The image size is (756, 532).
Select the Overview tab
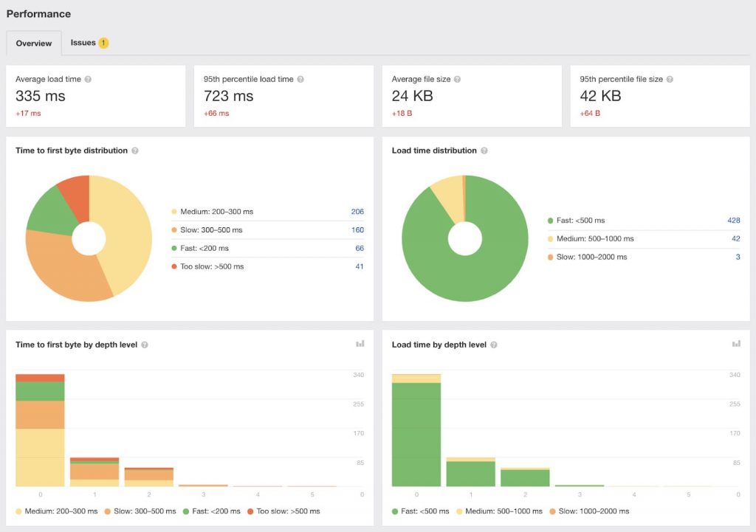(x=34, y=44)
